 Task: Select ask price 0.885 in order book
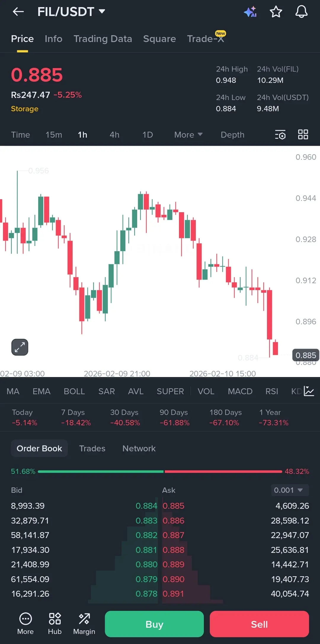(173, 506)
